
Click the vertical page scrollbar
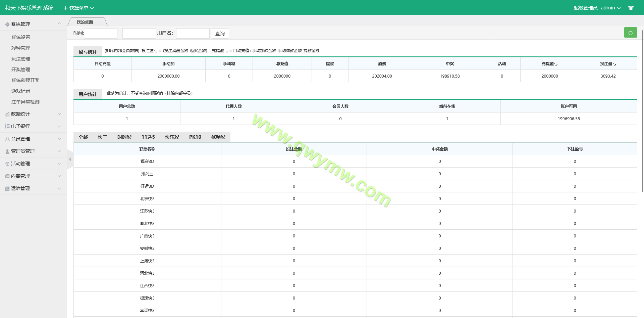pos(642,111)
